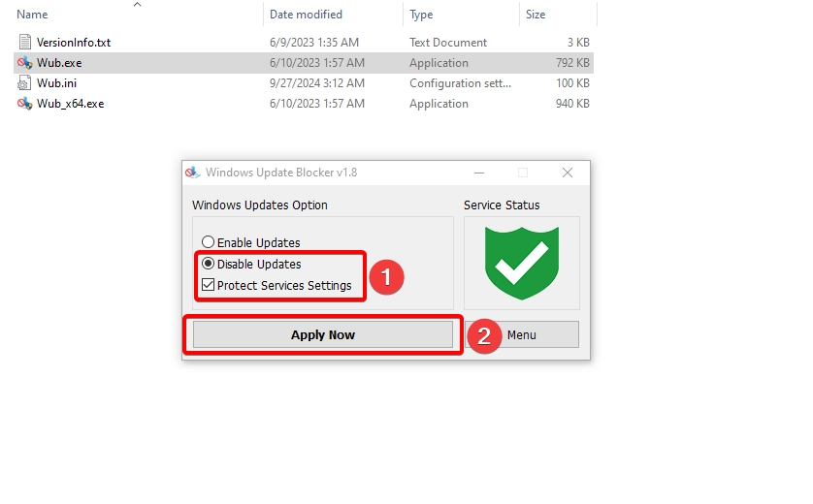
Task: Click the 940 KB size cell
Action: tap(572, 104)
